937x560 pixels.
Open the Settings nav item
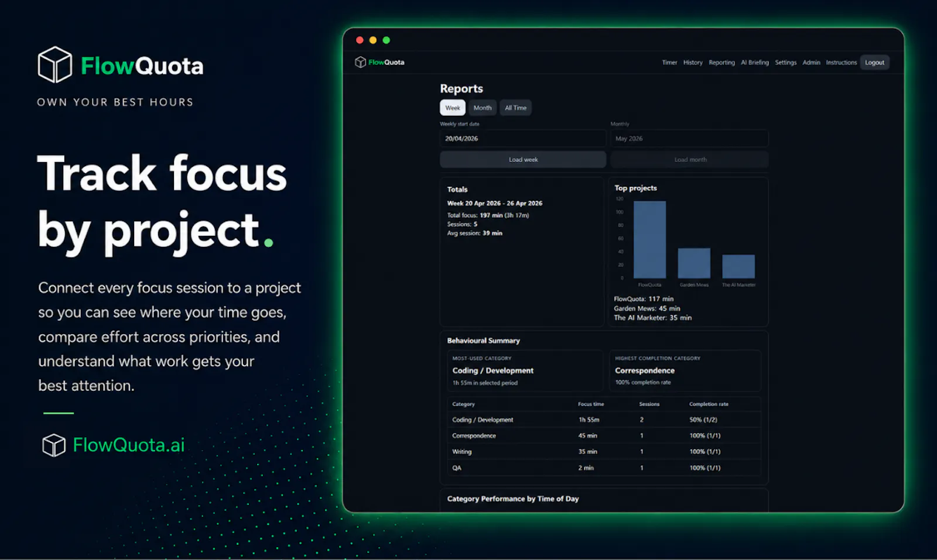pyautogui.click(x=786, y=63)
